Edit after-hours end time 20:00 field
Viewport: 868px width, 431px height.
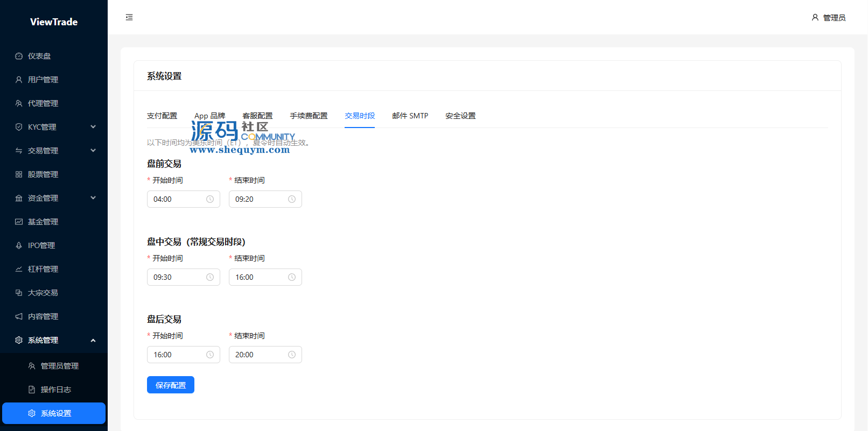[265, 355]
